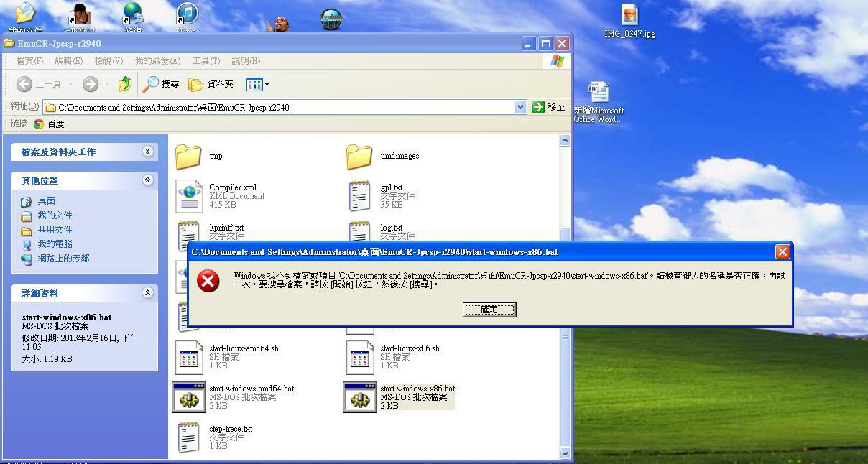Expand the address bar dropdown
Viewport: 868px width, 464px height.
[x=521, y=107]
